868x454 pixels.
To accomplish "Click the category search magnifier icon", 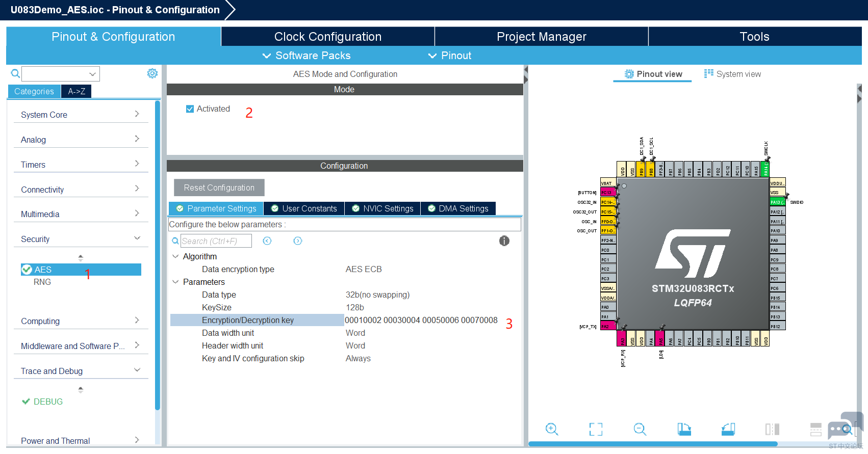I will pyautogui.click(x=15, y=74).
